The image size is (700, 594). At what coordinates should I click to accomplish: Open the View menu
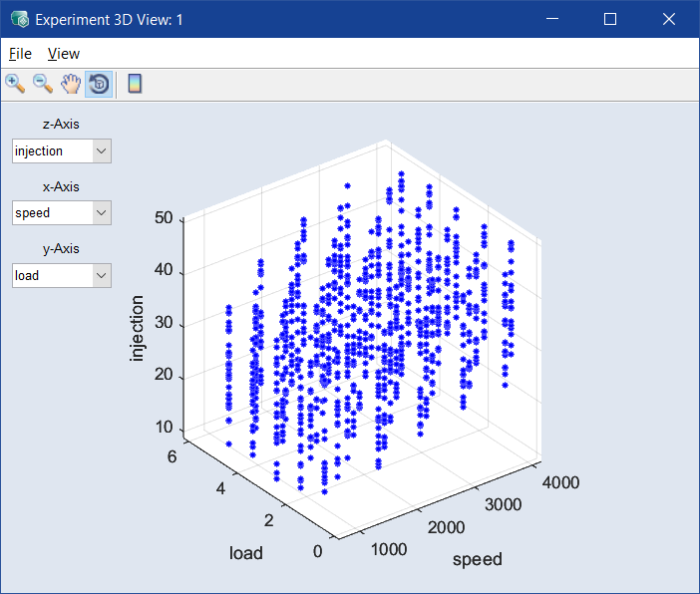(64, 54)
